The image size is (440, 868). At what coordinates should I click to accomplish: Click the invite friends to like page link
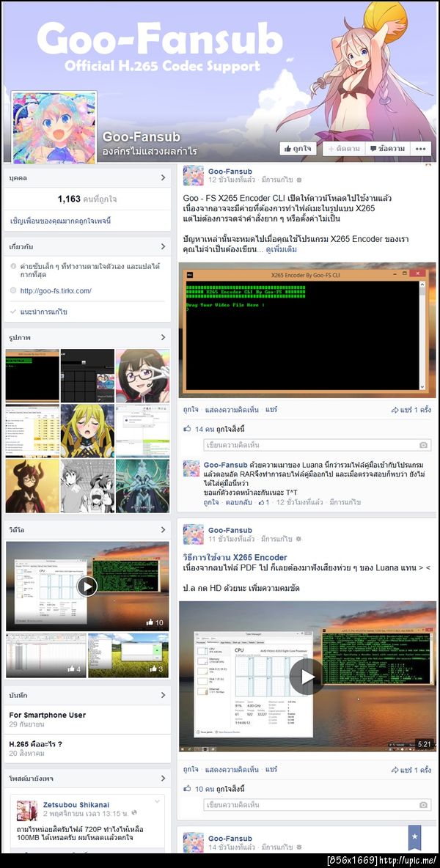click(60, 221)
